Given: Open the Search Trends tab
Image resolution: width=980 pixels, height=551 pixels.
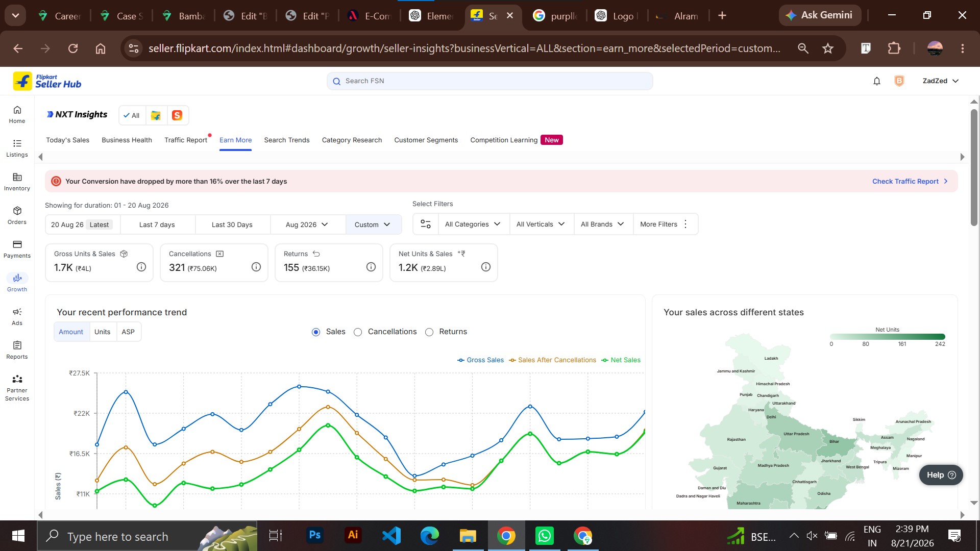Looking at the screenshot, I should [x=287, y=140].
